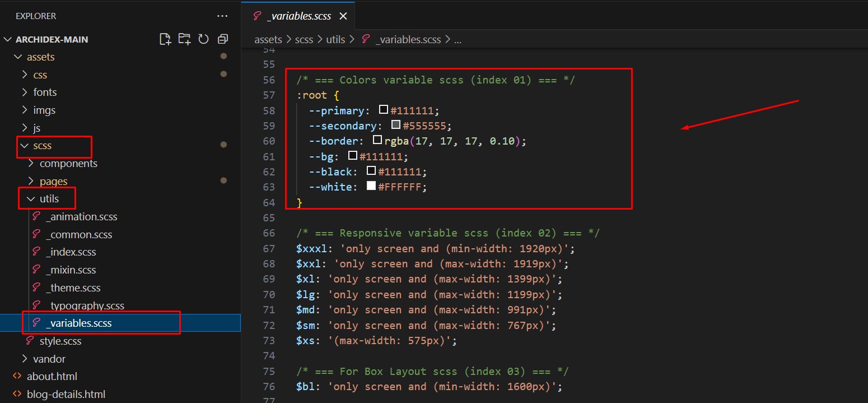Image resolution: width=868 pixels, height=403 pixels.
Task: Click the New Folder icon in Explorer
Action: tap(184, 39)
